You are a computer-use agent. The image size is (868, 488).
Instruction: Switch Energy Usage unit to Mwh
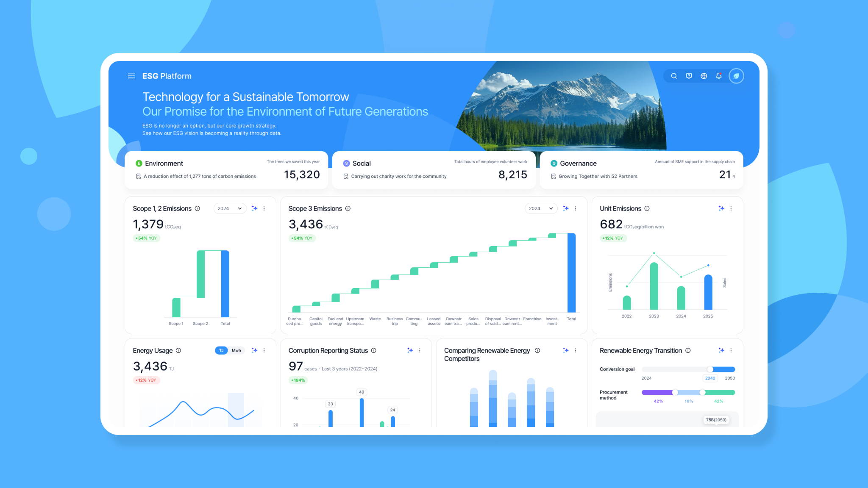tap(236, 350)
